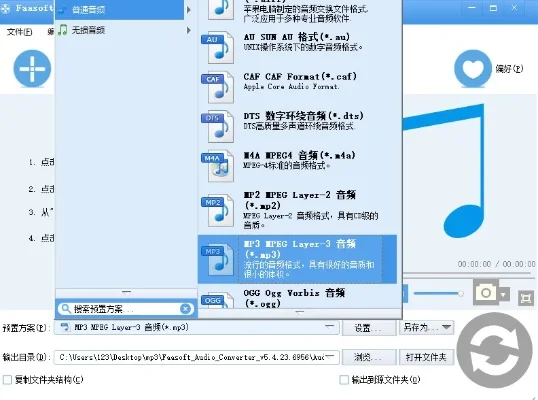Select the AU SUN AU format icon
This screenshot has width=538, height=400.
coord(219,48)
